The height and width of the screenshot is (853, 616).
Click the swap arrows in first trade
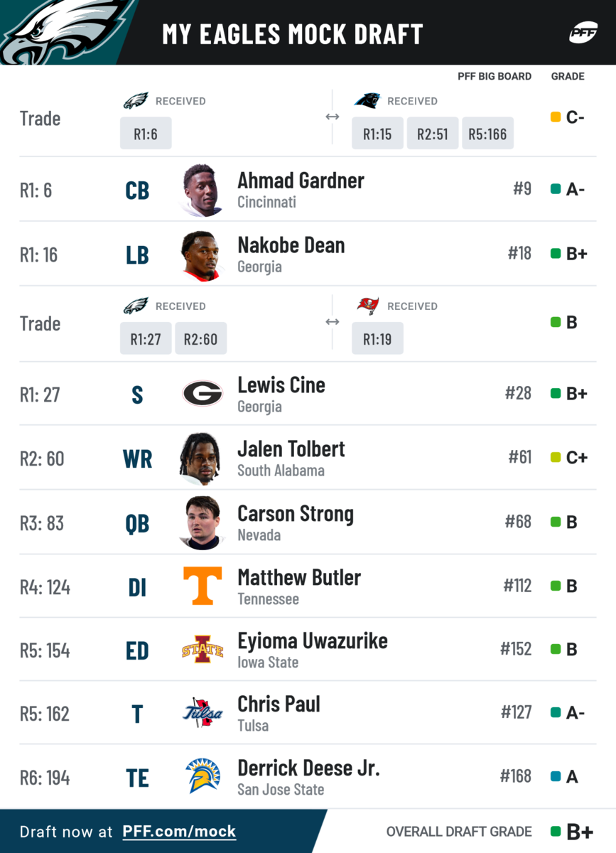pyautogui.click(x=332, y=117)
